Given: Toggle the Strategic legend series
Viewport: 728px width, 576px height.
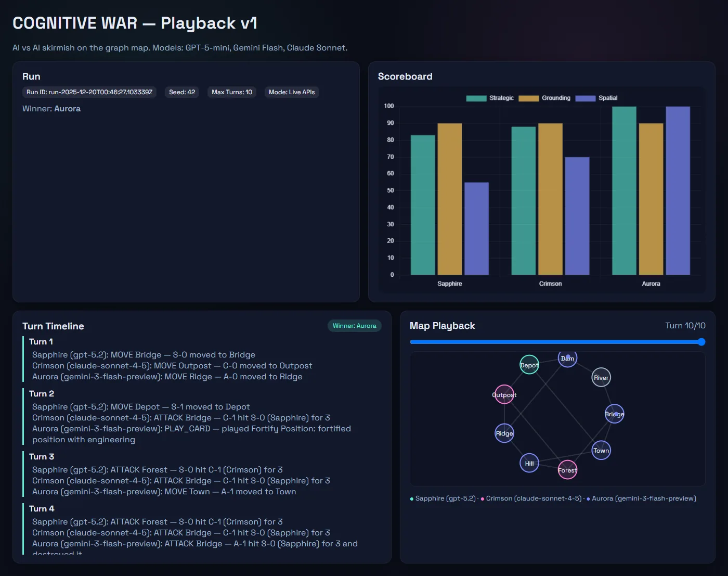Looking at the screenshot, I should [490, 98].
